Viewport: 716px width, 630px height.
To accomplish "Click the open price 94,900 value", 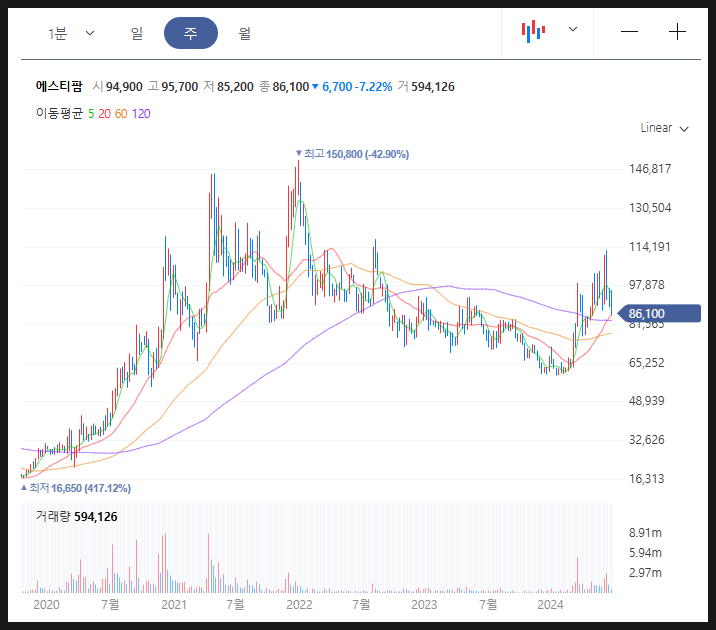I will pyautogui.click(x=124, y=87).
